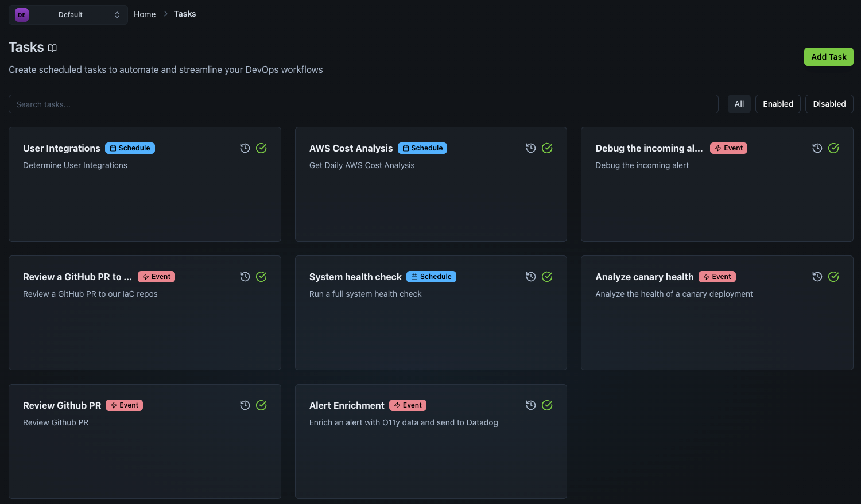
Task: Open run history for User Integrations task
Action: [245, 148]
